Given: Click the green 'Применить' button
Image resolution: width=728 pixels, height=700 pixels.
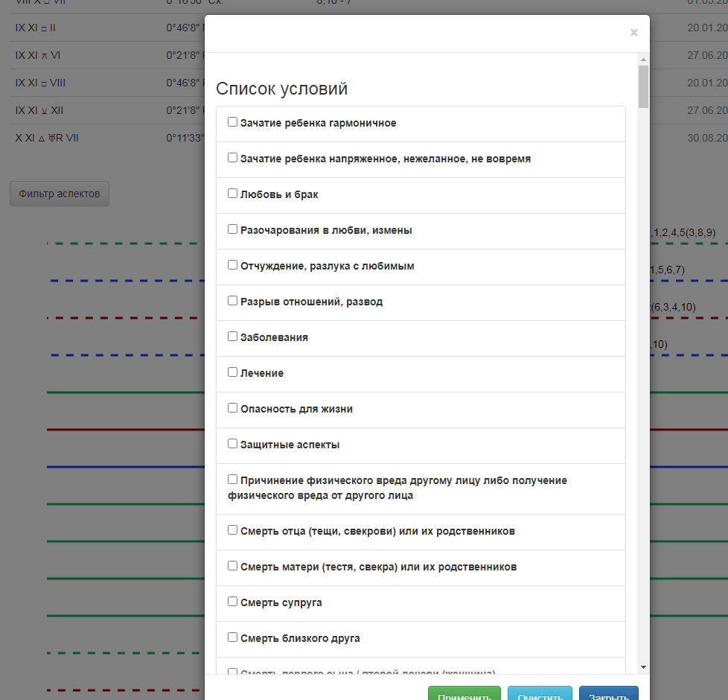Looking at the screenshot, I should pos(464,694).
